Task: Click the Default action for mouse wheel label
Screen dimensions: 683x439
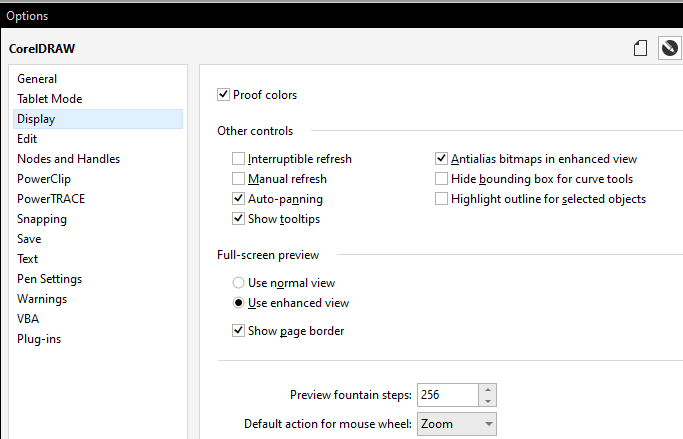Action: coord(328,424)
